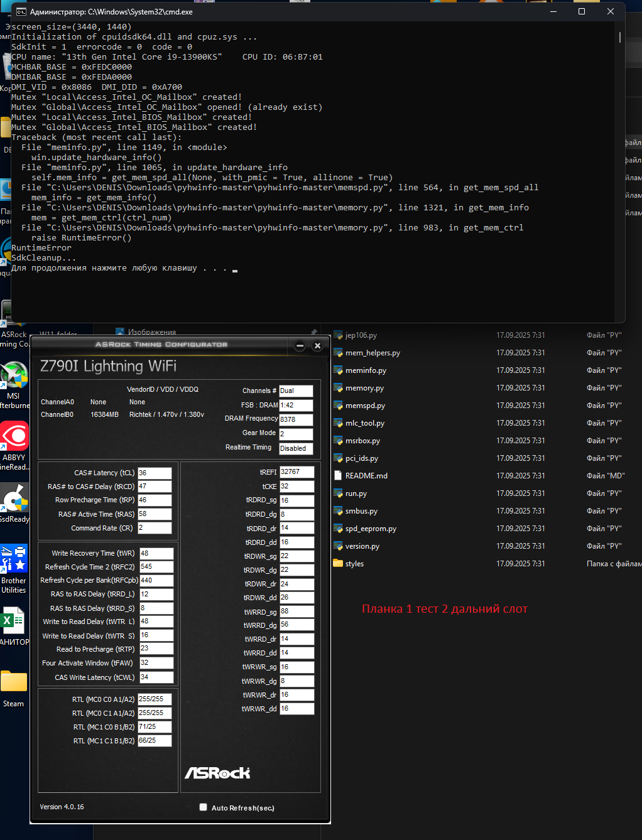
Task: Click the Command Rate (CR) field
Action: point(155,528)
